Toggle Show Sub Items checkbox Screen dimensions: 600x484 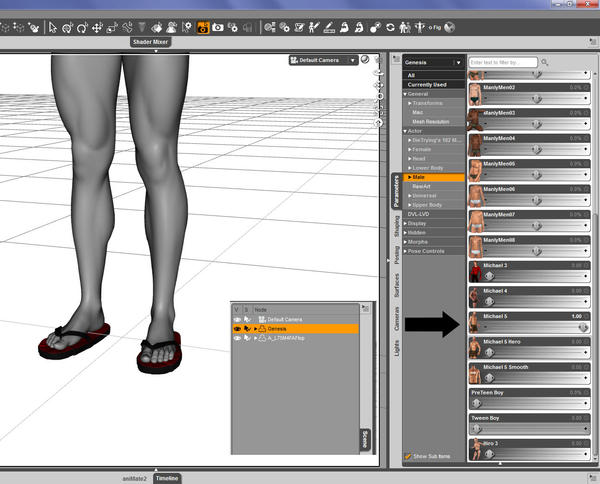[x=408, y=456]
